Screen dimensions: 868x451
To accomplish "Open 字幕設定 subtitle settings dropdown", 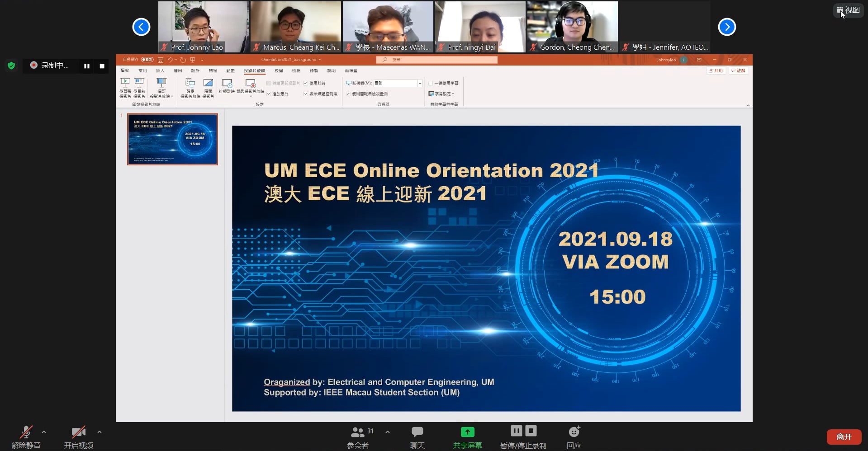I will (x=441, y=94).
